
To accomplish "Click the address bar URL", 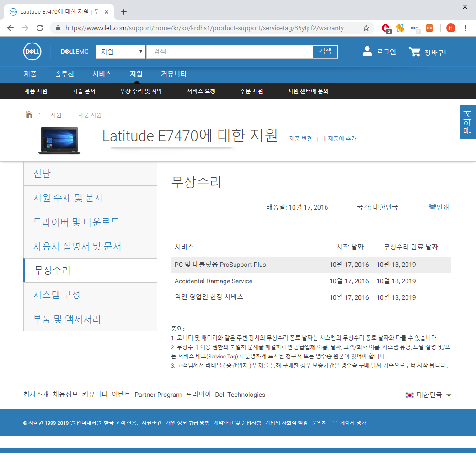I will [204, 28].
